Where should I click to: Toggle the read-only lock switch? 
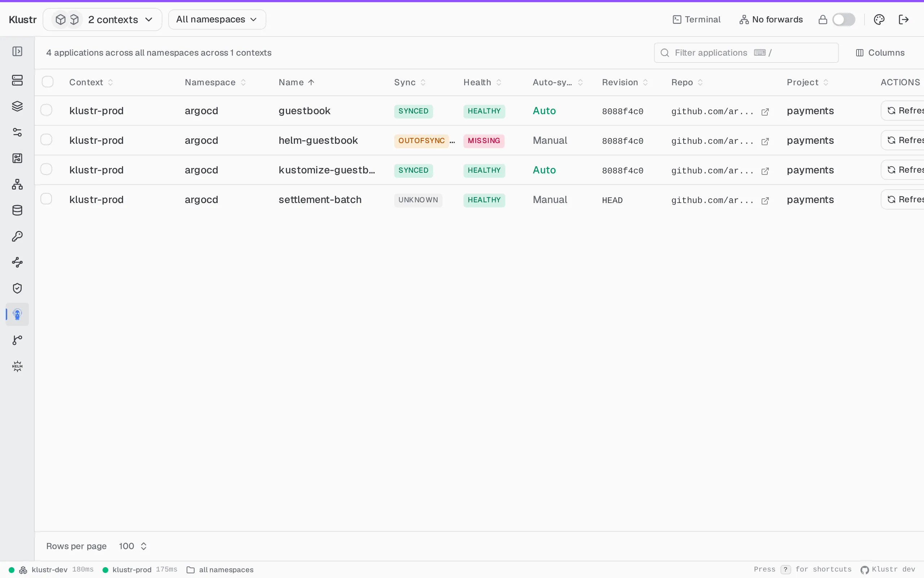point(844,20)
